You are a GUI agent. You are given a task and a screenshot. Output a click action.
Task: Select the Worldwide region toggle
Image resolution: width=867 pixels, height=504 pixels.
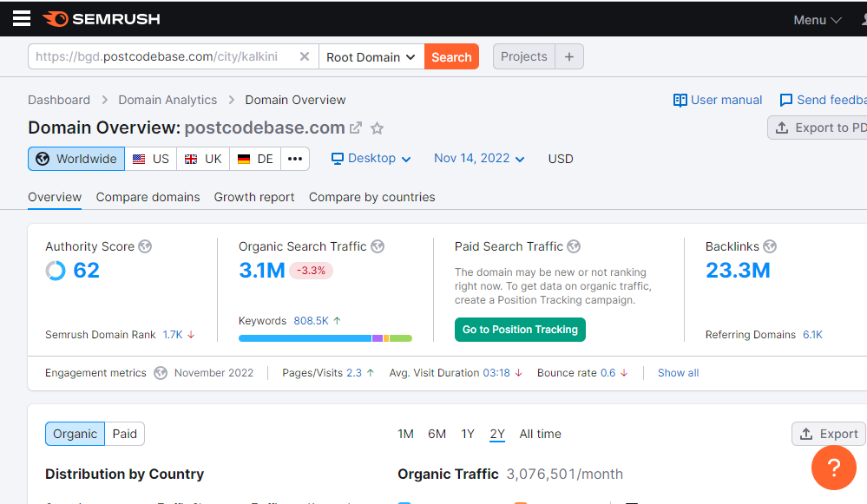(76, 159)
